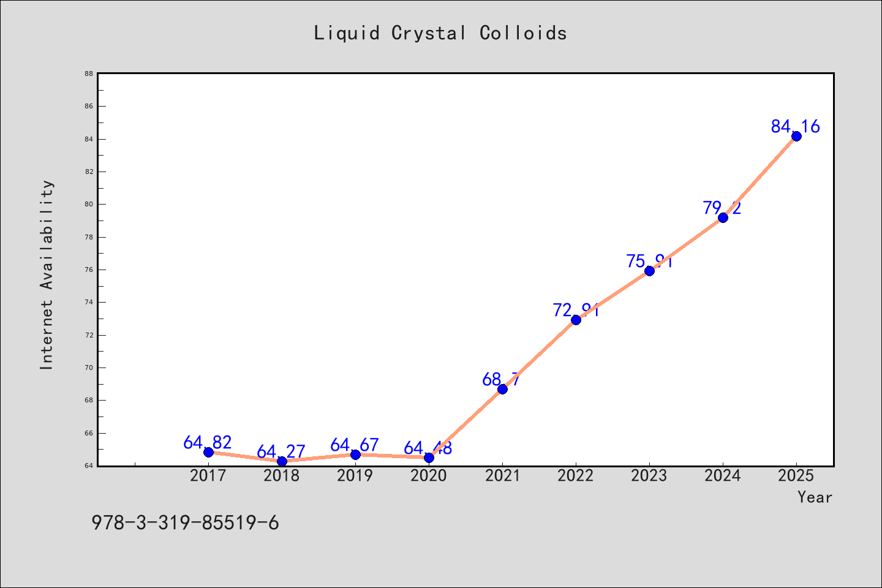Click the x-axis tick label 2022
This screenshot has height=588, width=882.
click(x=576, y=476)
